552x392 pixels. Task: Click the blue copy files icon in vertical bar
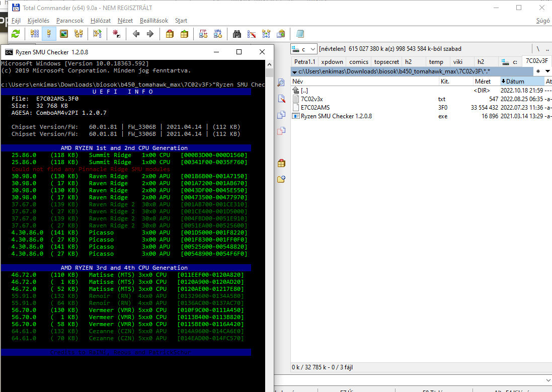(281, 115)
